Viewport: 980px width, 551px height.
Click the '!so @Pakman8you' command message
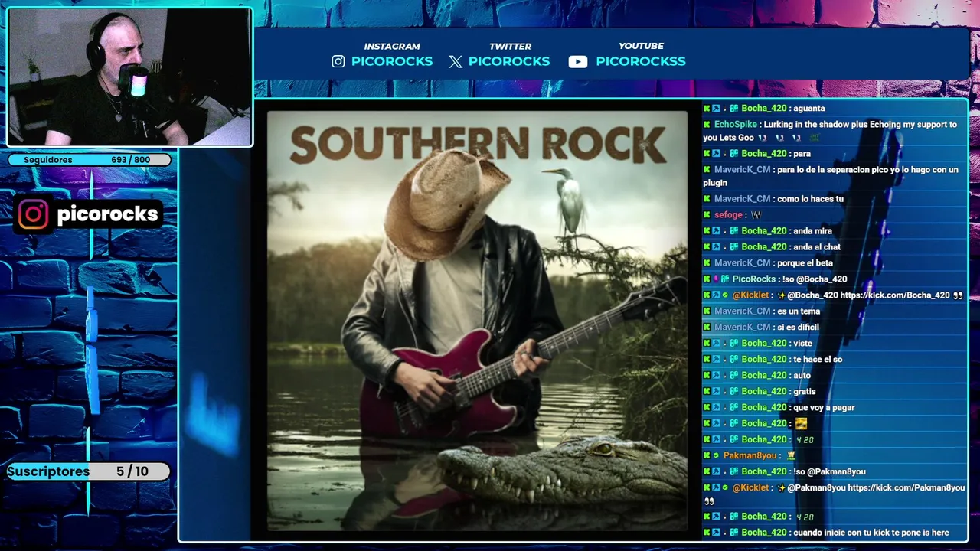(x=829, y=471)
